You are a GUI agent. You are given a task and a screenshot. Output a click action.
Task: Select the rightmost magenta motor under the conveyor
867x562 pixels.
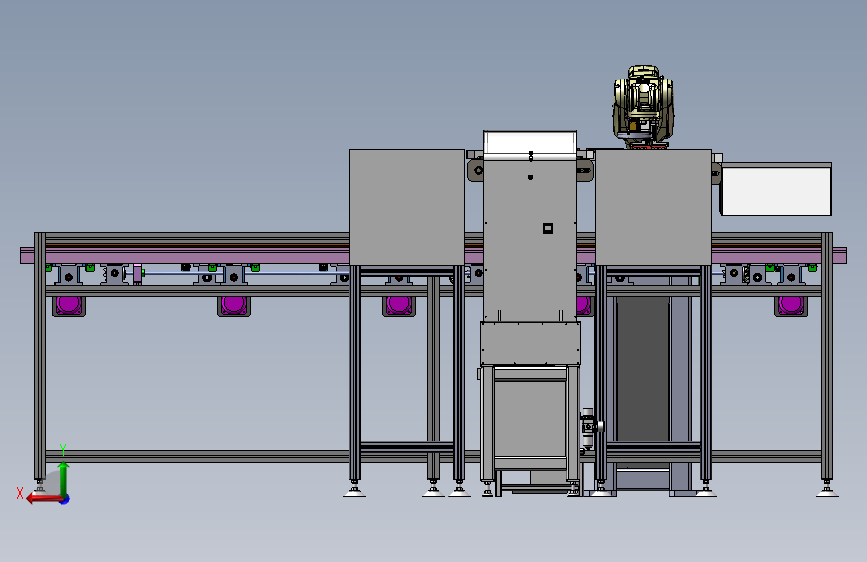(x=791, y=305)
